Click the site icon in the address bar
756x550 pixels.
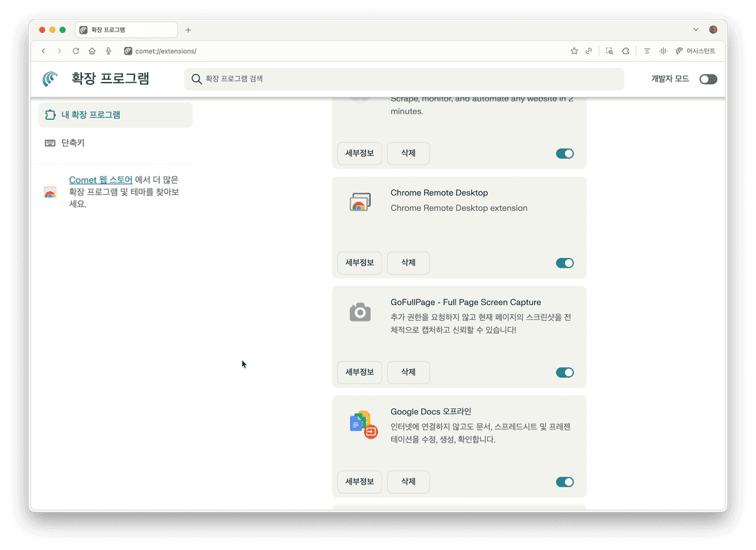(128, 51)
